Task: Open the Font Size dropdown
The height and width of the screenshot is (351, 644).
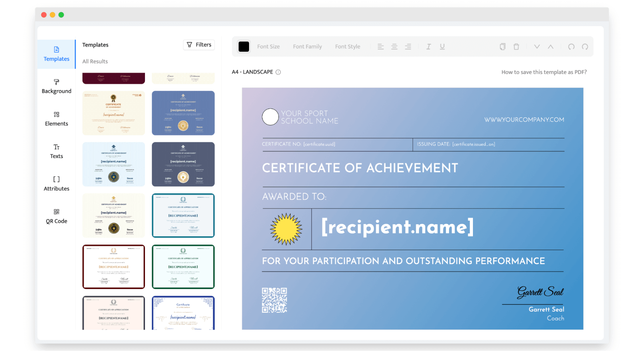Action: (x=268, y=47)
